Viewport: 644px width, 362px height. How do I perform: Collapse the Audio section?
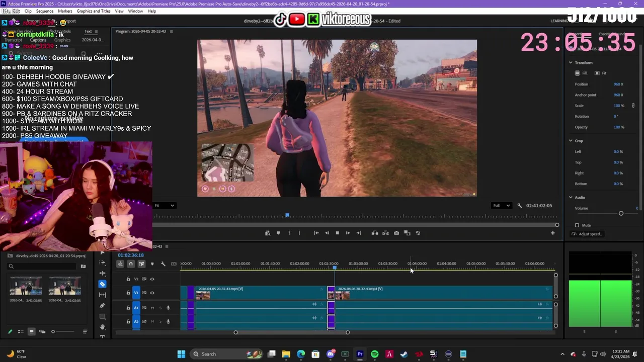pos(571,197)
